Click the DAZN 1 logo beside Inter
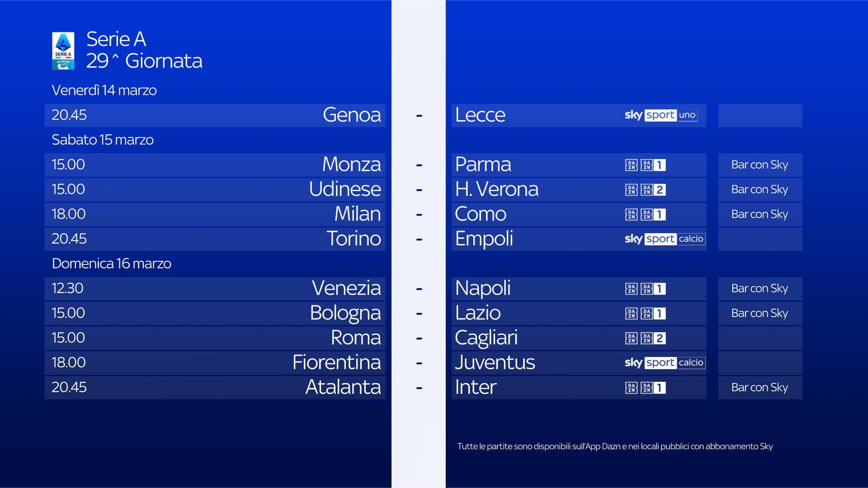 pyautogui.click(x=653, y=388)
